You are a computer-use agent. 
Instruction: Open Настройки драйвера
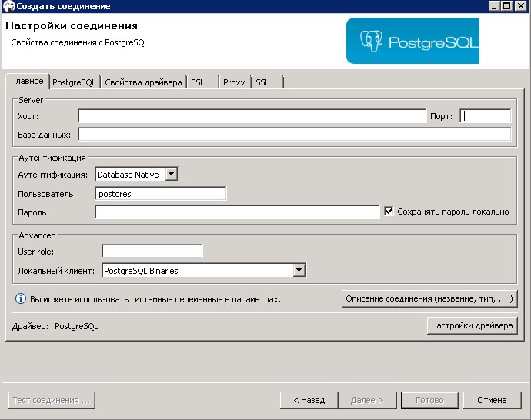pyautogui.click(x=472, y=325)
